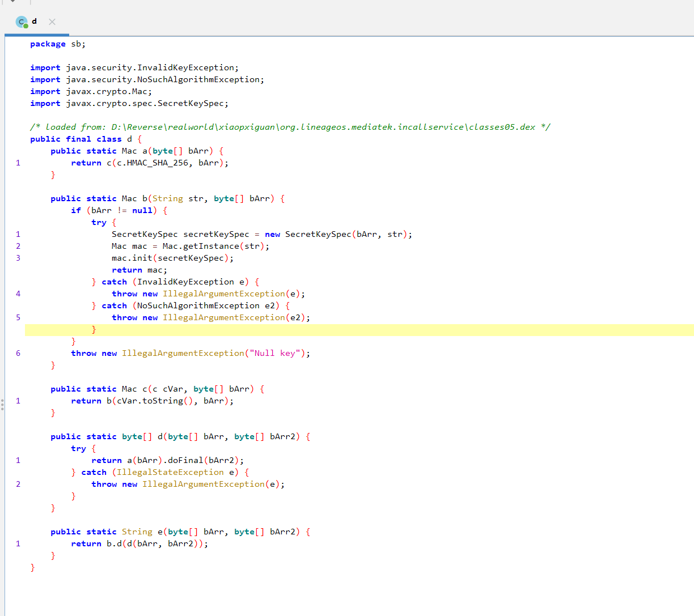Screen dimensions: 694x616
Task: Click the 'loaded from' classes05.dex comment
Action: (x=290, y=127)
